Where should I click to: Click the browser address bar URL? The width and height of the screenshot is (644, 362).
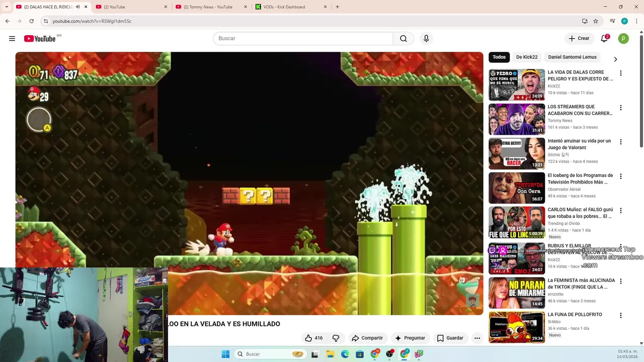92,21
